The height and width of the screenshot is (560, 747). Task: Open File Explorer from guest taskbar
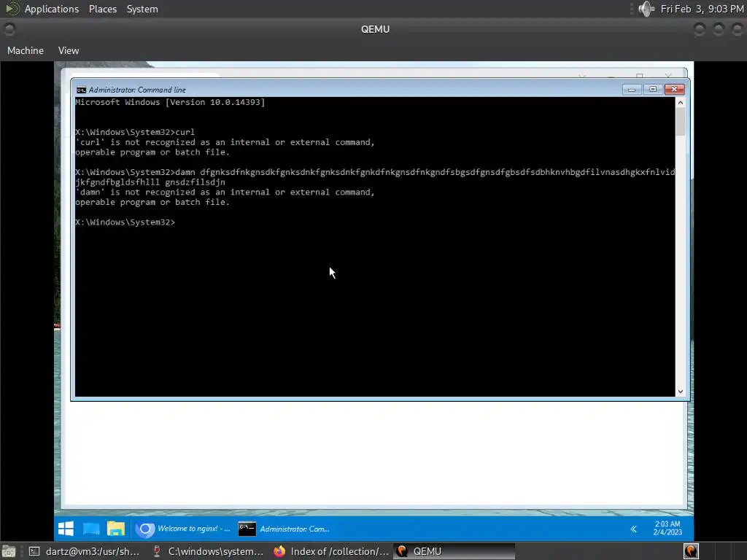coord(116,529)
